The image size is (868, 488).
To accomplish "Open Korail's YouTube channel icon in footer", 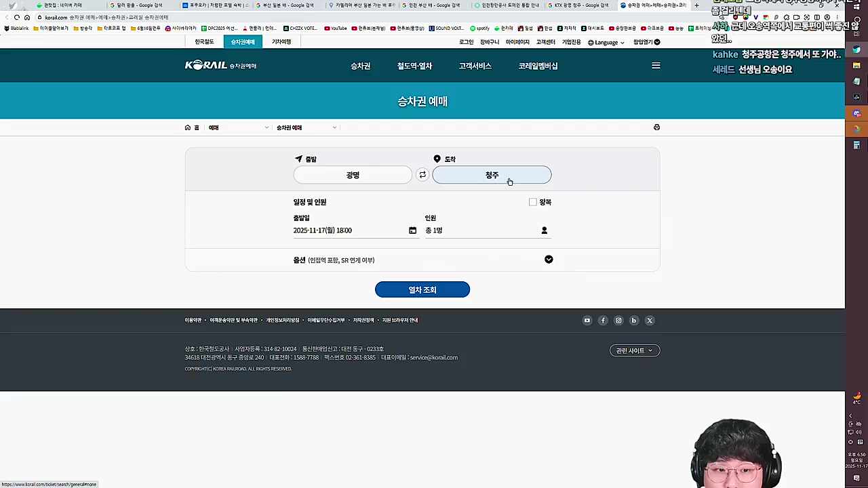I will (x=587, y=320).
